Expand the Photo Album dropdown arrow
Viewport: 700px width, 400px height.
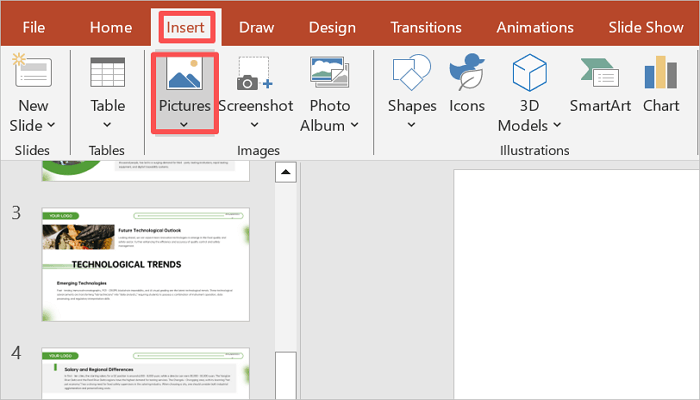coord(354,125)
